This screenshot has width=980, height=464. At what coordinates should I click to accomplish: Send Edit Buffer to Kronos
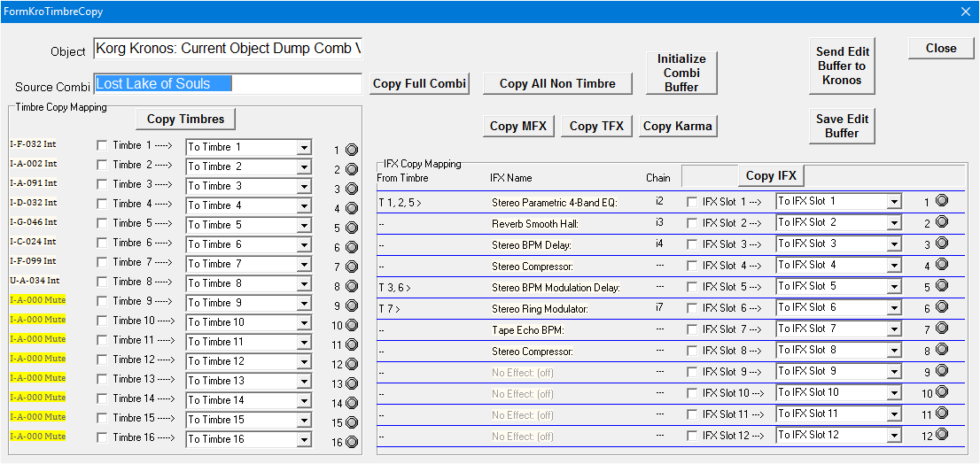point(842,66)
